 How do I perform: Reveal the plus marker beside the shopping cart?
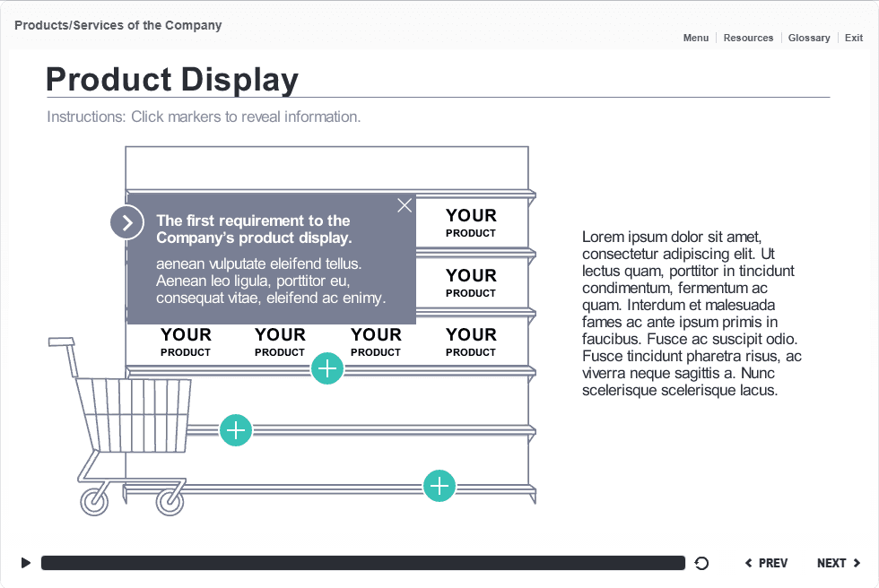[x=236, y=430]
